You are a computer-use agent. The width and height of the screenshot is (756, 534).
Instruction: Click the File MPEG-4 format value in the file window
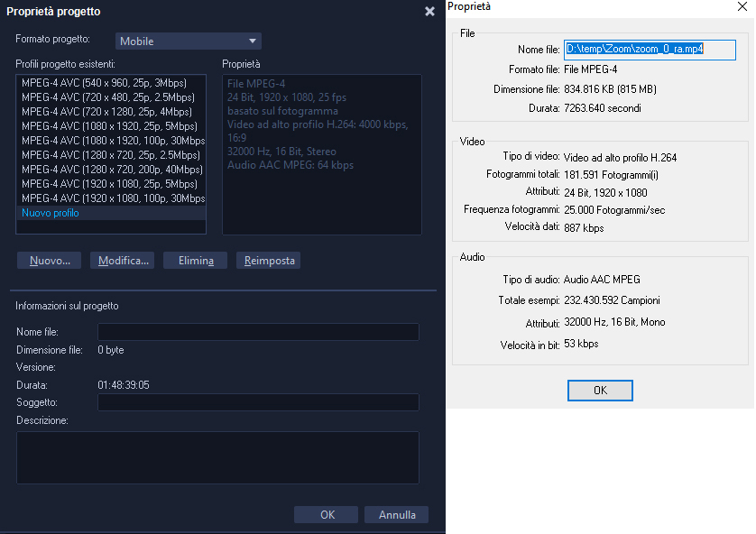tap(590, 69)
